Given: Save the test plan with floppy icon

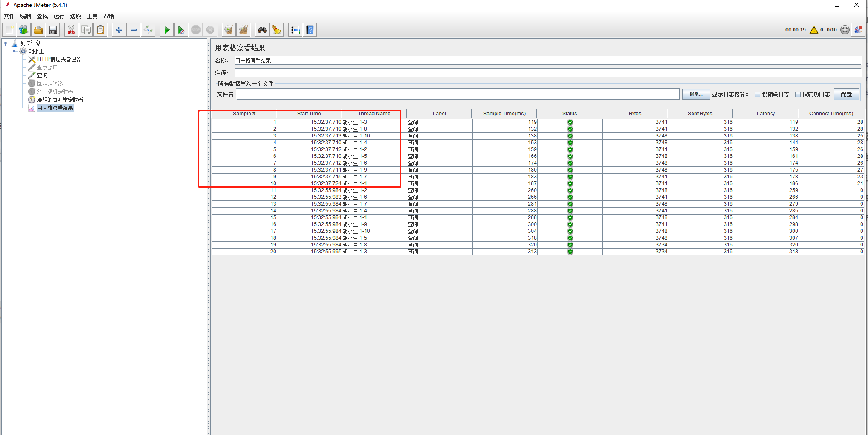Looking at the screenshot, I should (53, 30).
